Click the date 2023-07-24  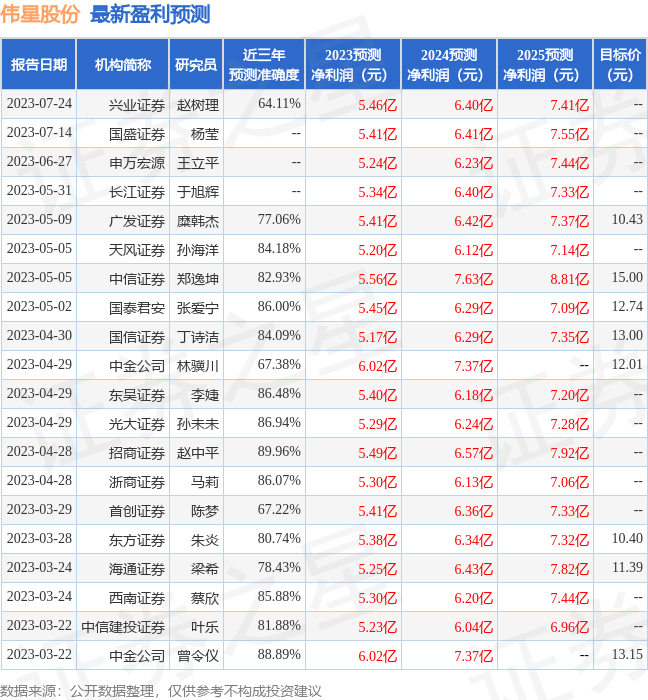39,104
